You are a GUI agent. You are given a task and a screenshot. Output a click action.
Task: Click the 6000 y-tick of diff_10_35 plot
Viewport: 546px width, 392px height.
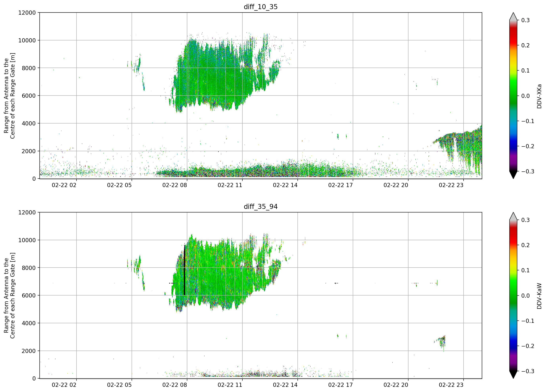coord(29,96)
